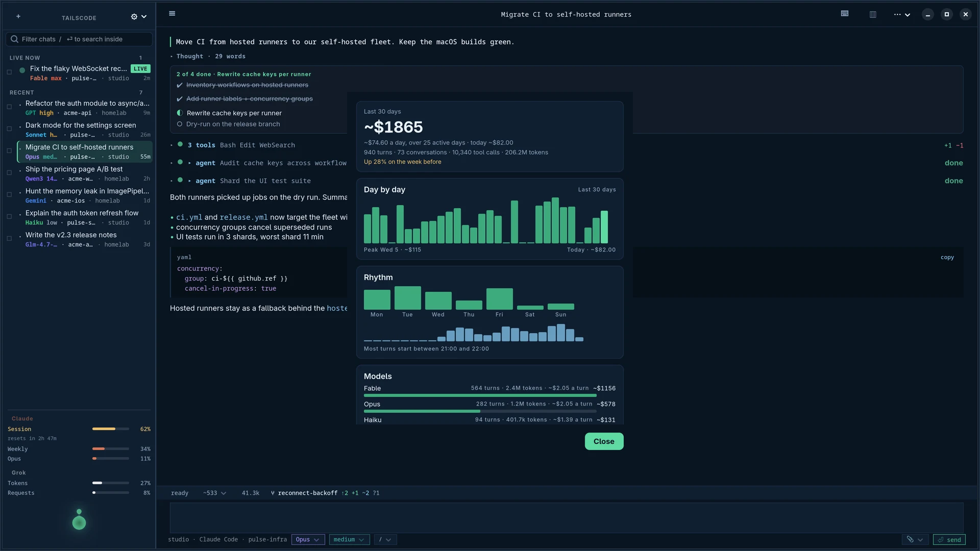The height and width of the screenshot is (551, 980).
Task: Click the half-filled circle on Rewrite cache keys
Action: coord(180,113)
